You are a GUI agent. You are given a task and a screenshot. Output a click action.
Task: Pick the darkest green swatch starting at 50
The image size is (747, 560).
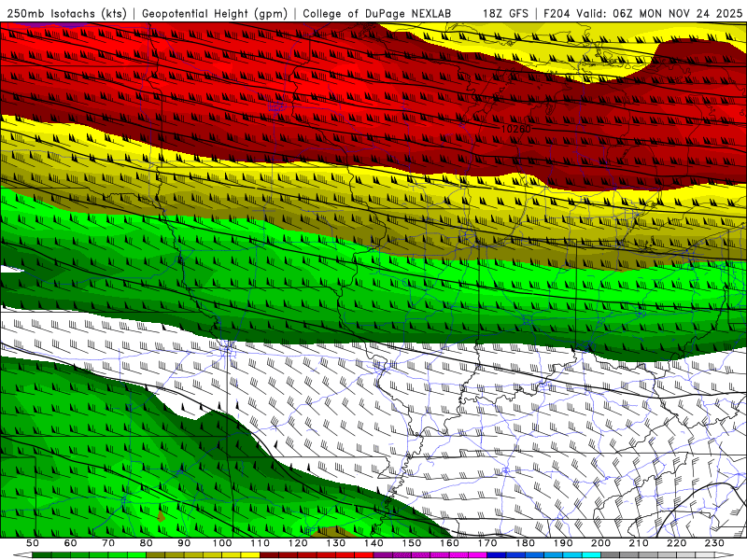tap(41, 554)
